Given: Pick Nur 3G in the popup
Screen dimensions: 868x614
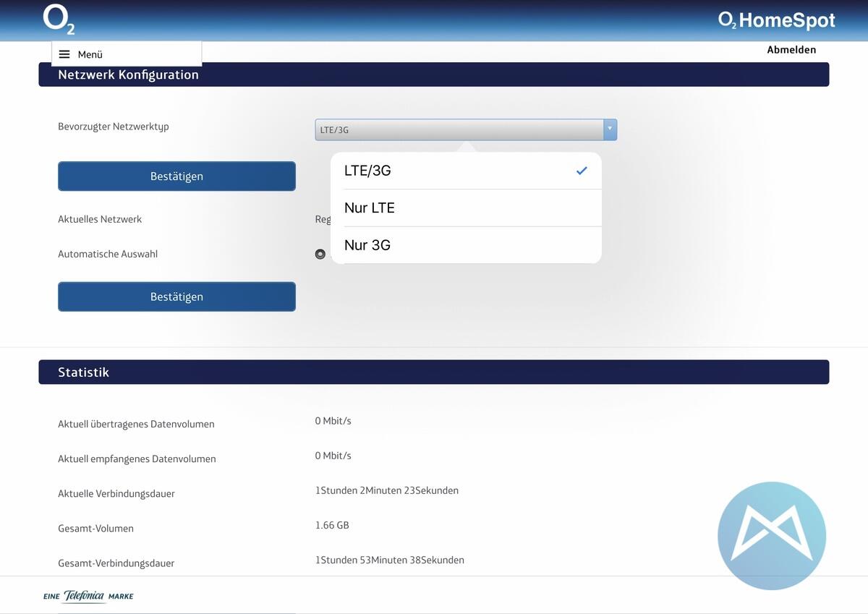Looking at the screenshot, I should (x=367, y=245).
